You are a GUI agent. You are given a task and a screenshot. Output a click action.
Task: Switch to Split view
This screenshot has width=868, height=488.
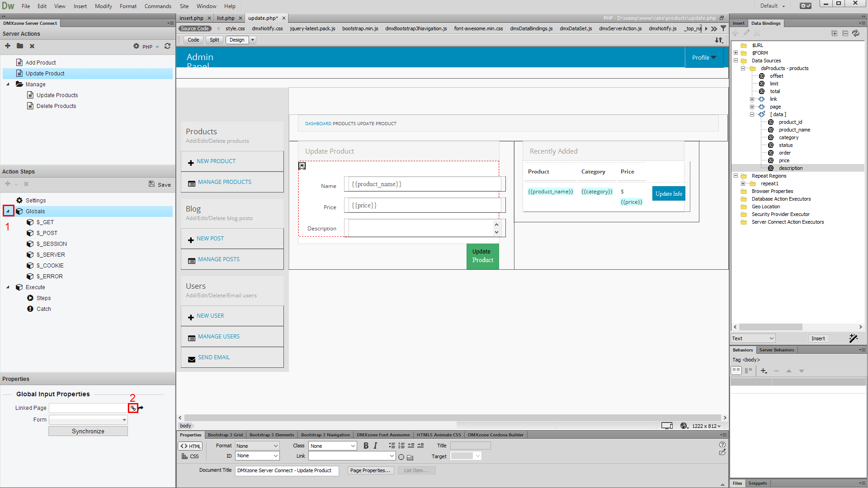pos(214,40)
